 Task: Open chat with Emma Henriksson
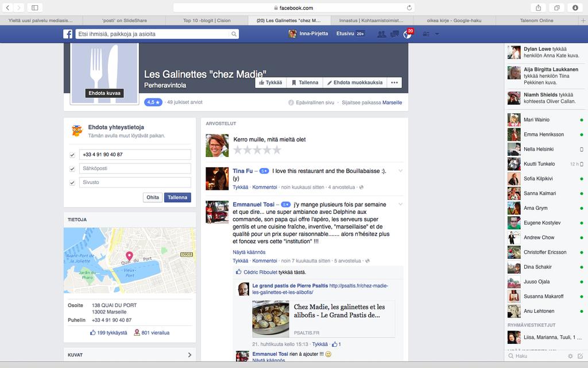point(546,135)
